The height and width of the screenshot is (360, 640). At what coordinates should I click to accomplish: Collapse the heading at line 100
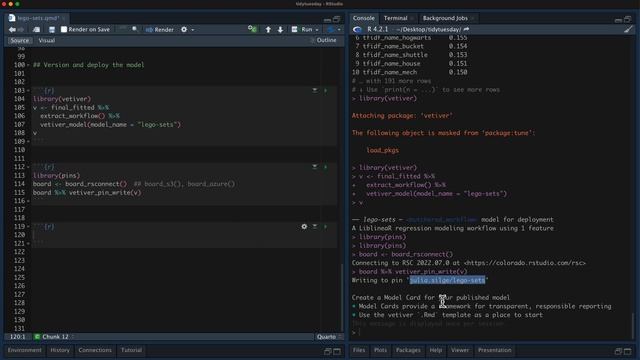tap(28, 65)
